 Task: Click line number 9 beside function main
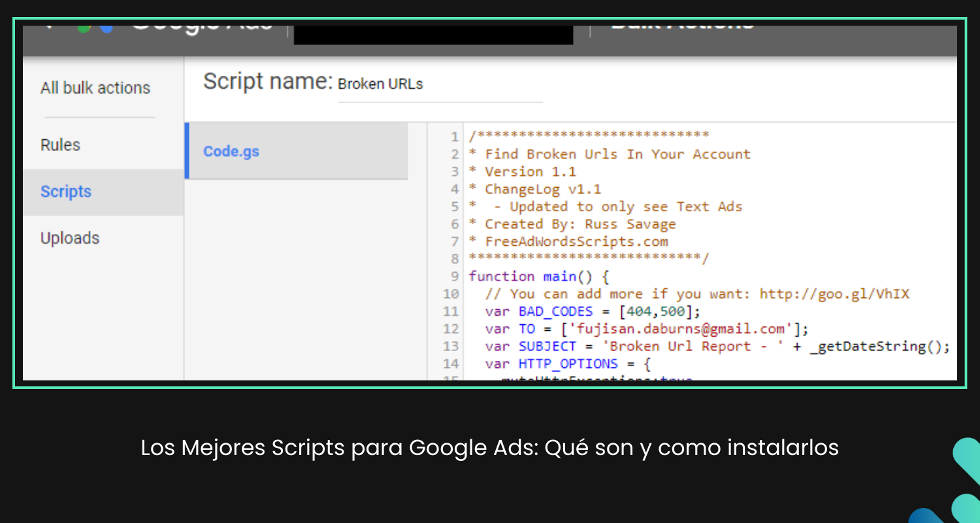(x=454, y=276)
